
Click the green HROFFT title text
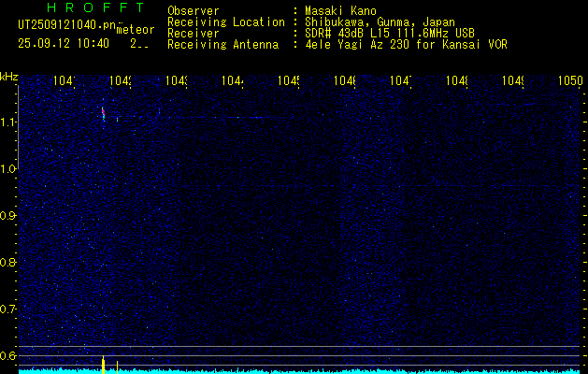95,7
